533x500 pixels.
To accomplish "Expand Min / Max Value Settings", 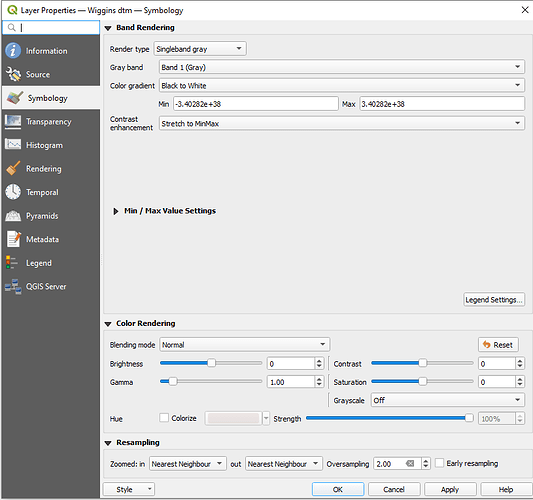I will (x=116, y=211).
